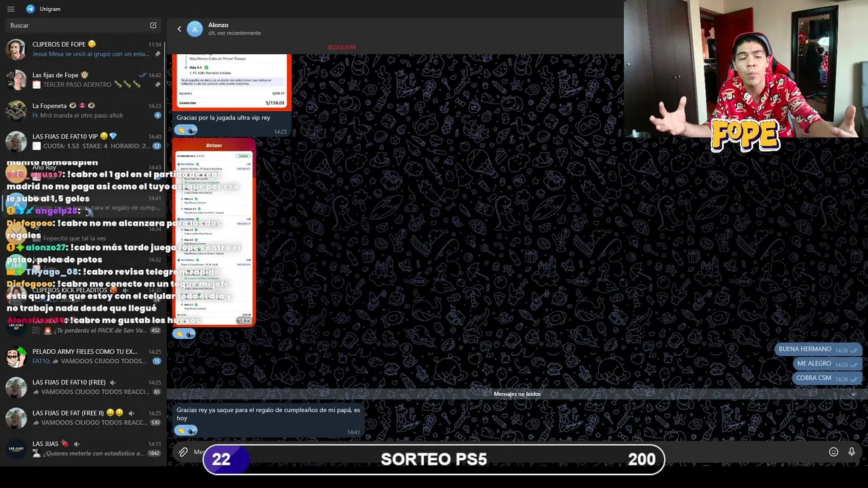Toggle the reaction below the Betano image
The height and width of the screenshot is (488, 868).
point(184,333)
